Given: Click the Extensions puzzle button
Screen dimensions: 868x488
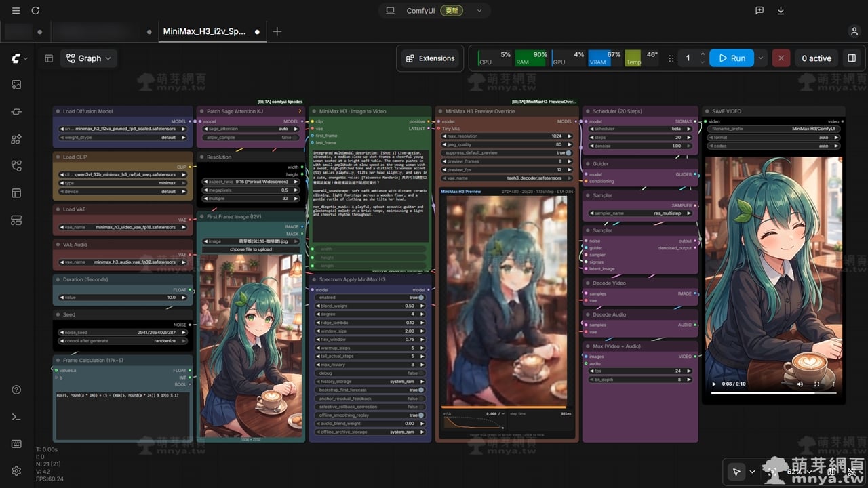Looking at the screenshot, I should [430, 58].
